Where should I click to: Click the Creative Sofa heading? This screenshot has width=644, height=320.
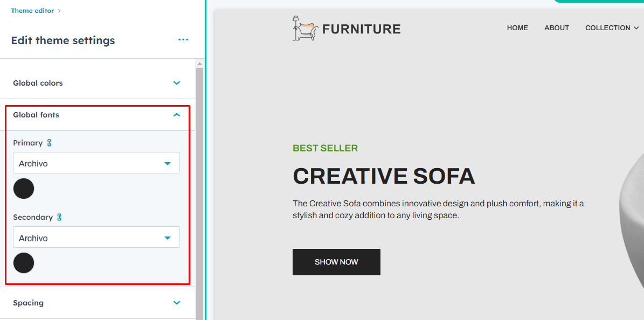[x=384, y=176]
